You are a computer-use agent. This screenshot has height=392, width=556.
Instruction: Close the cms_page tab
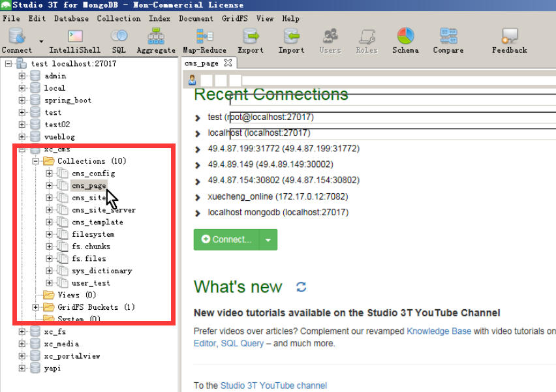(228, 63)
